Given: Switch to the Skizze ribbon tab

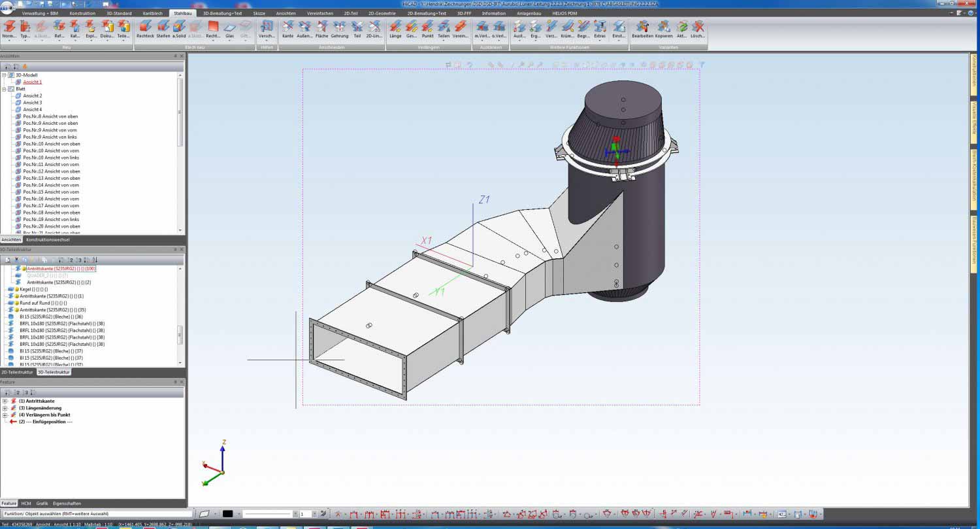Looking at the screenshot, I should point(259,13).
